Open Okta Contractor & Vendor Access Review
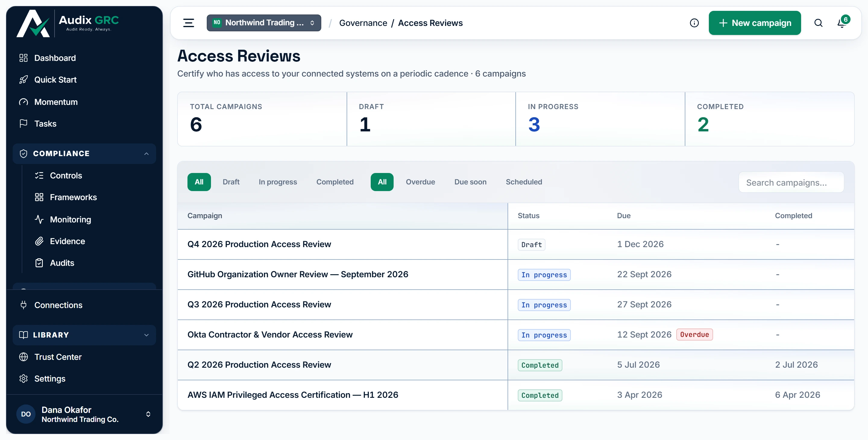This screenshot has height=440, width=868. pos(270,335)
